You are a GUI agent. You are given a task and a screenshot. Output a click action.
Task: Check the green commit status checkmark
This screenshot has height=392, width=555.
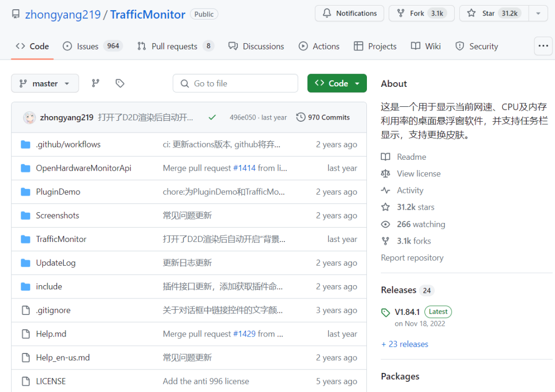pos(212,118)
